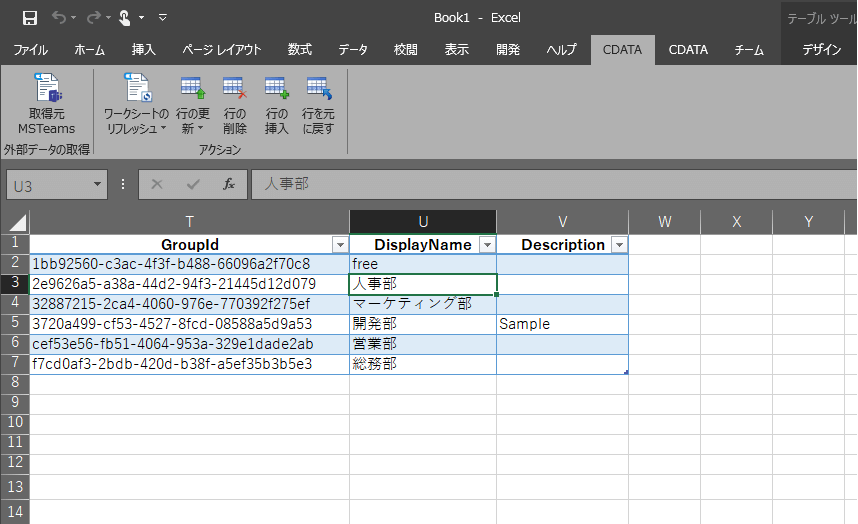Switch to the 挿入 tab
Viewport: 858px width, 524px height.
coord(143,50)
